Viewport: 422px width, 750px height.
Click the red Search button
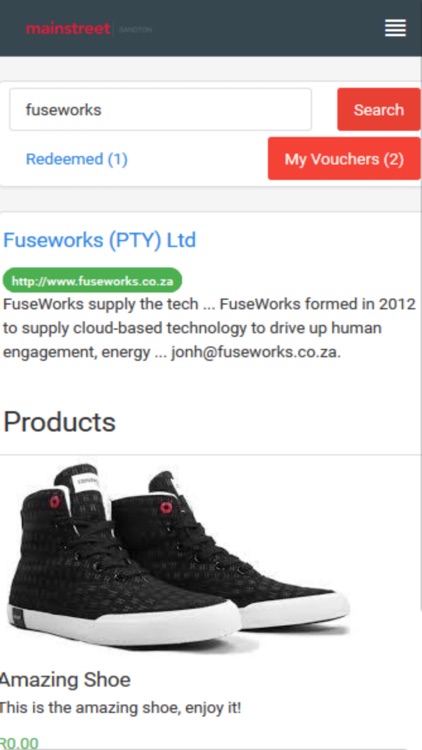pos(378,110)
